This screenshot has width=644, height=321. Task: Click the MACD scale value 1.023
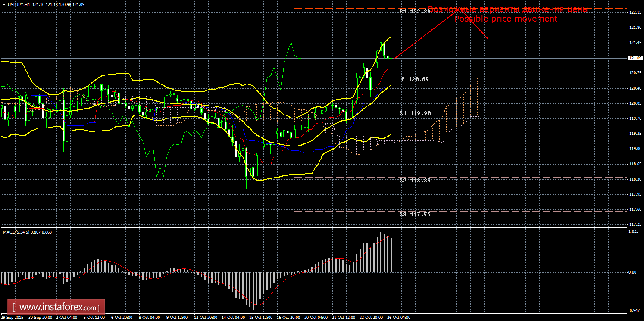tap(633, 232)
